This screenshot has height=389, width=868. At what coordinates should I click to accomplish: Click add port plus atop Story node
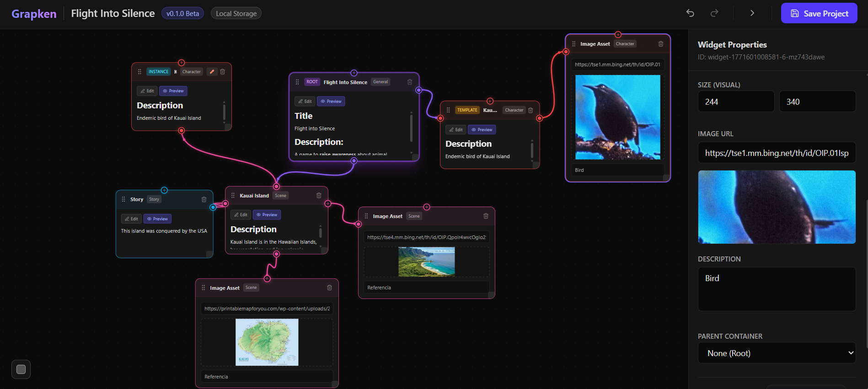[165, 190]
